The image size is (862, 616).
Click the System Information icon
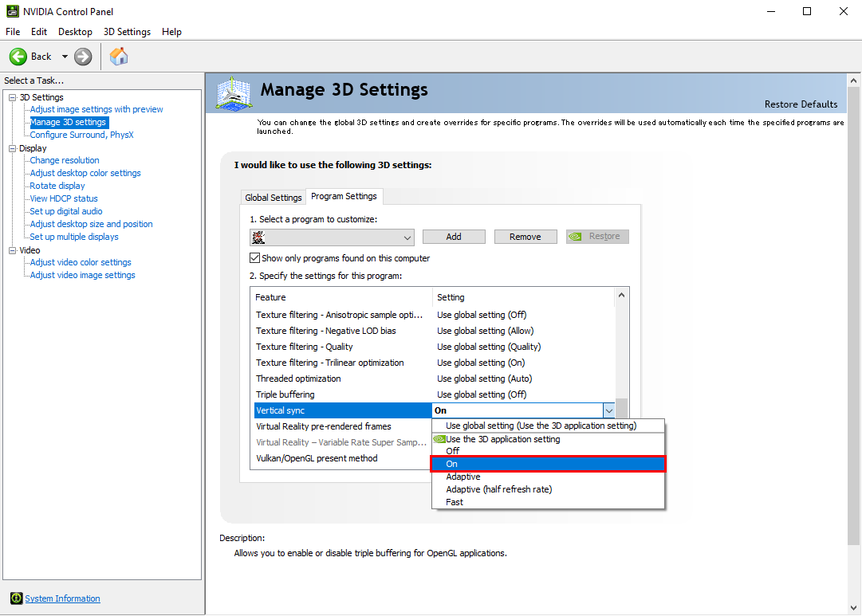click(x=17, y=598)
